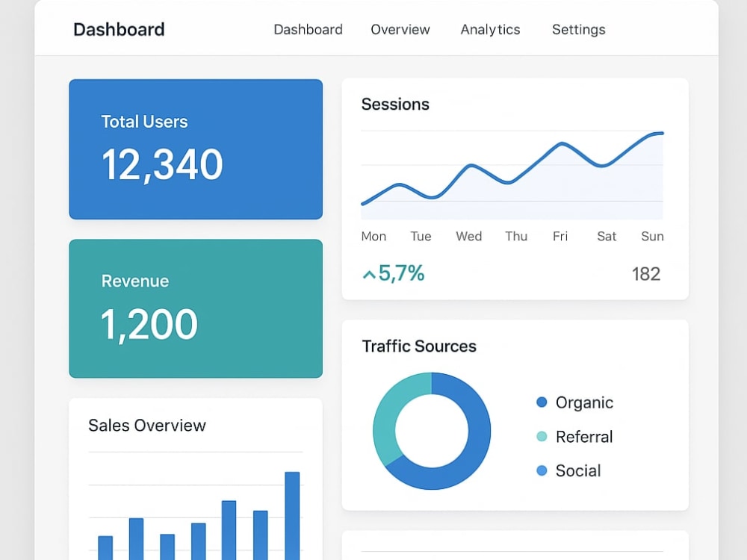Click the Sessions card title
747x560 pixels.
pyautogui.click(x=395, y=105)
